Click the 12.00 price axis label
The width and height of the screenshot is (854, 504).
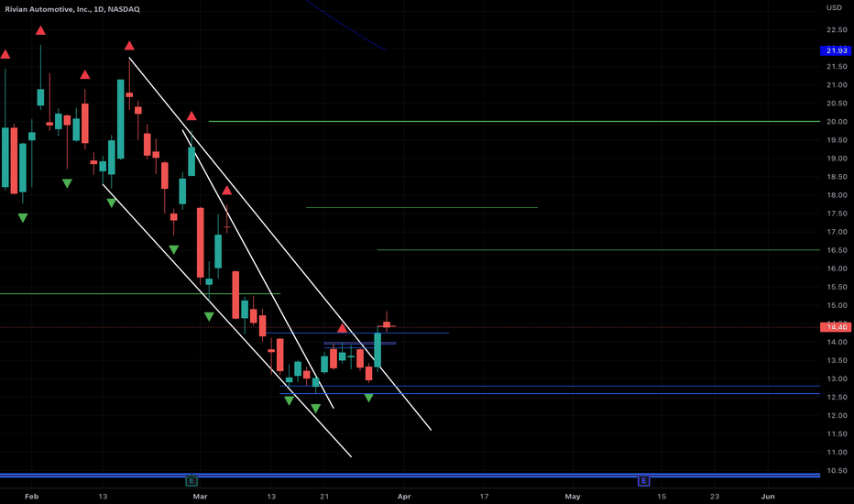[837, 415]
